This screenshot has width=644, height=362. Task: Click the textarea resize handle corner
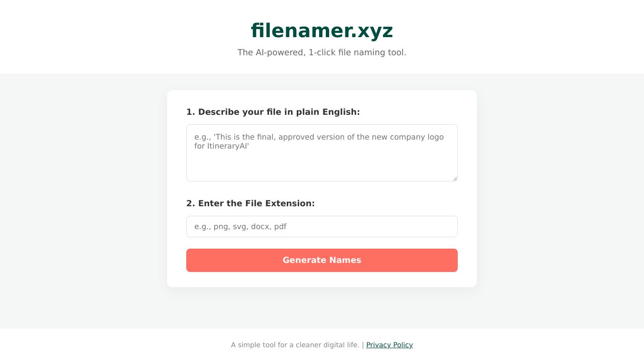[455, 179]
